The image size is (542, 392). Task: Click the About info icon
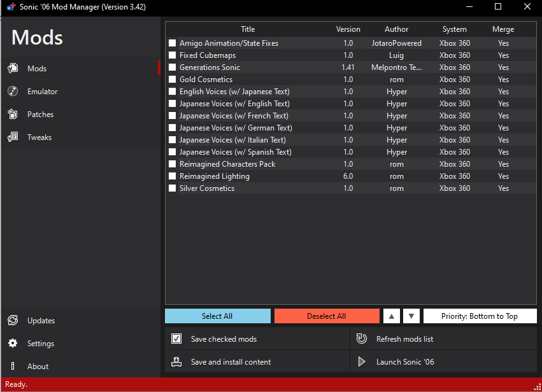coord(13,366)
